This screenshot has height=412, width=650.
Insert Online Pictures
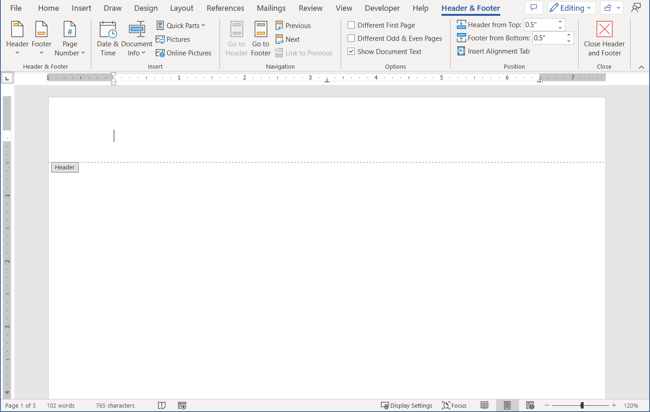(183, 53)
